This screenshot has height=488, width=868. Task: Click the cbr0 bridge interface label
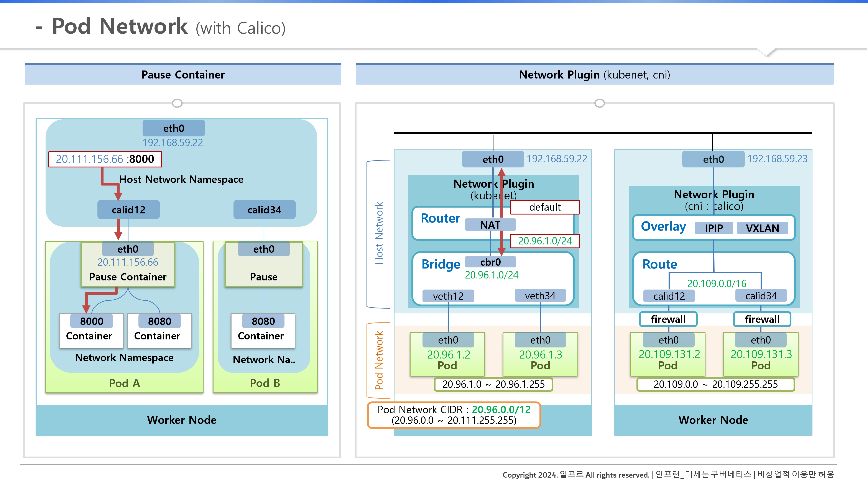490,262
